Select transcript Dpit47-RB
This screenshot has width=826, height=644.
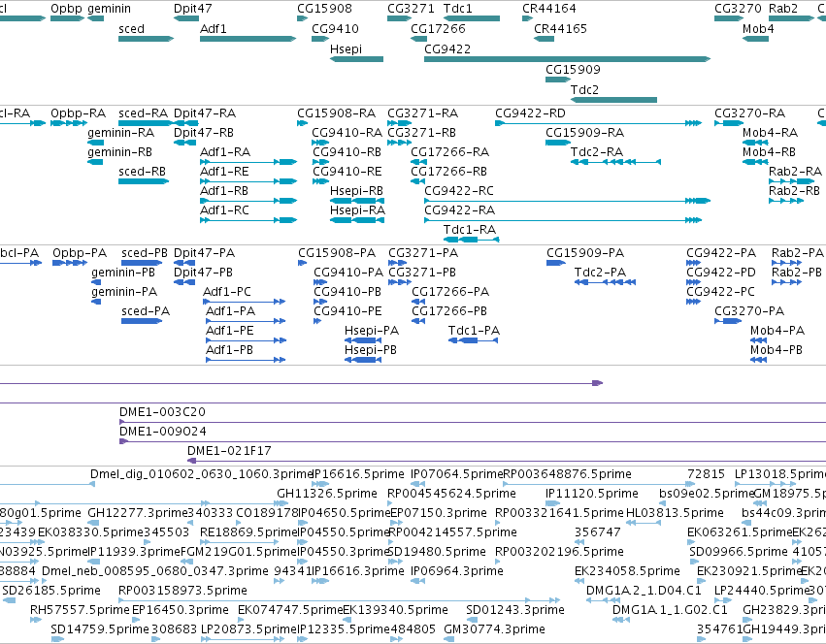184,143
